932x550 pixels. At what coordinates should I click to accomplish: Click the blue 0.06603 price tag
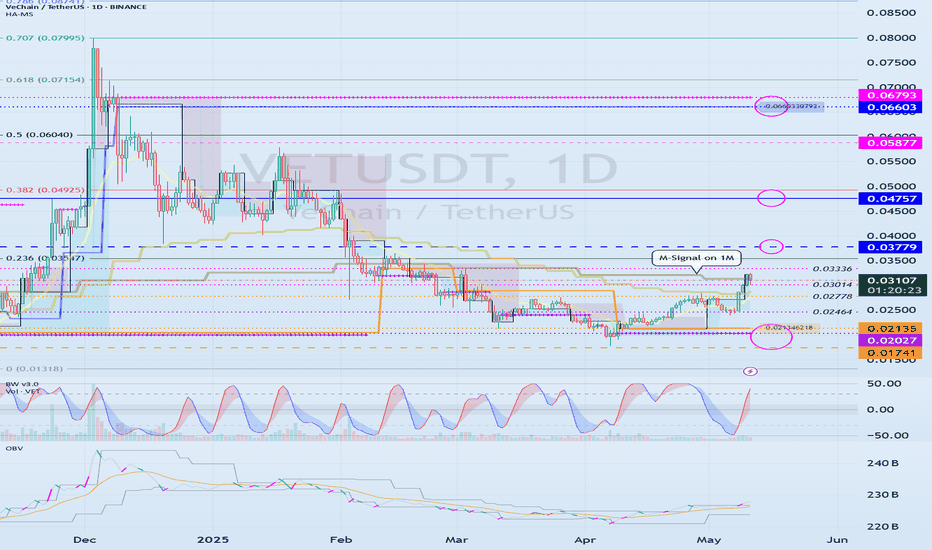tap(890, 108)
